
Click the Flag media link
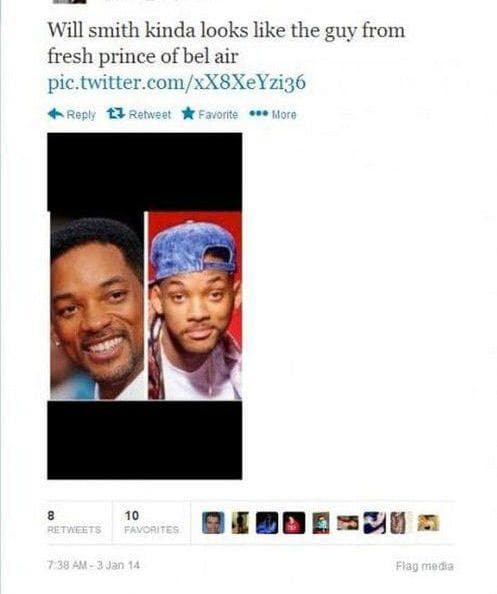(x=425, y=566)
